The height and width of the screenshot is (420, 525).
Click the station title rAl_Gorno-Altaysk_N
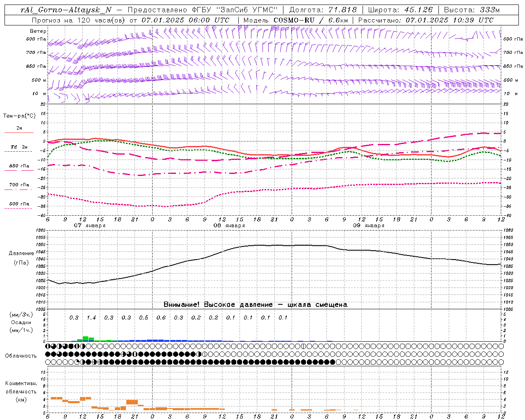[x=66, y=10]
